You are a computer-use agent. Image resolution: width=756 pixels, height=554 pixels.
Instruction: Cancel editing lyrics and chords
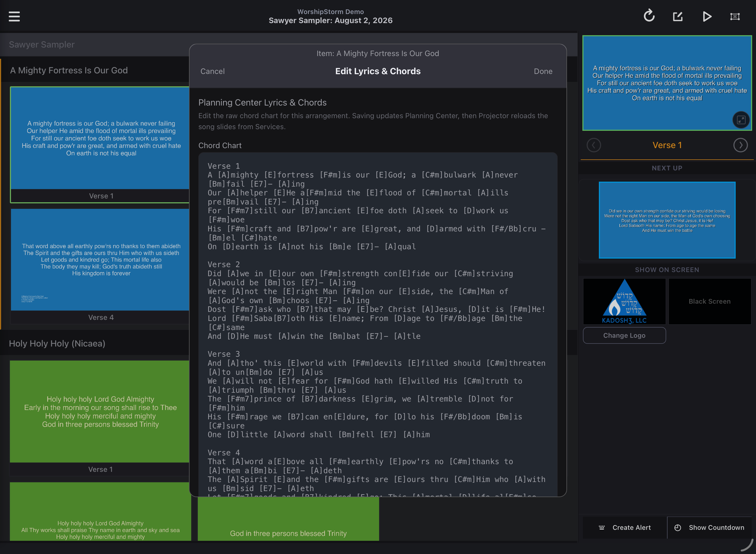click(213, 71)
